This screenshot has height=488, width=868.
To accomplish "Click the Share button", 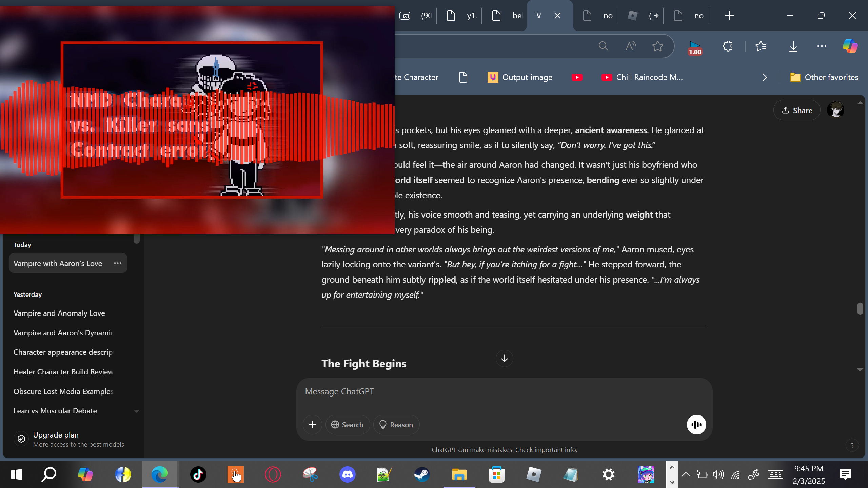I will point(797,110).
